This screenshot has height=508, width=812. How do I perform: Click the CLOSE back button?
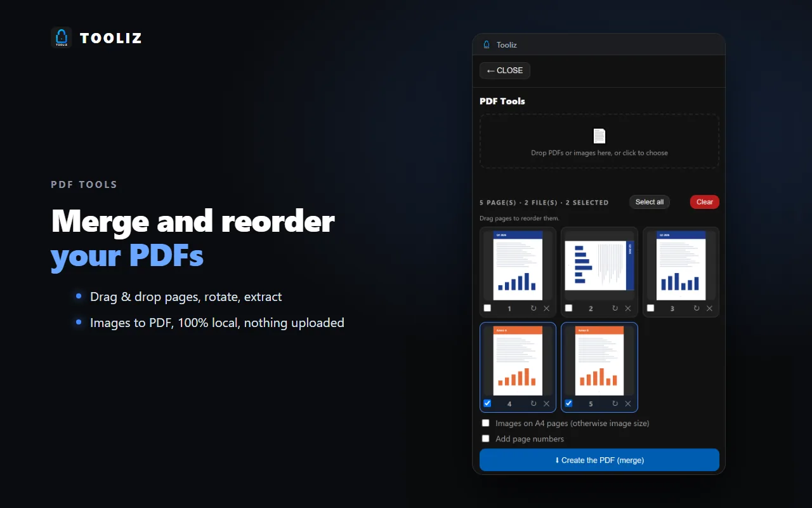(x=505, y=70)
